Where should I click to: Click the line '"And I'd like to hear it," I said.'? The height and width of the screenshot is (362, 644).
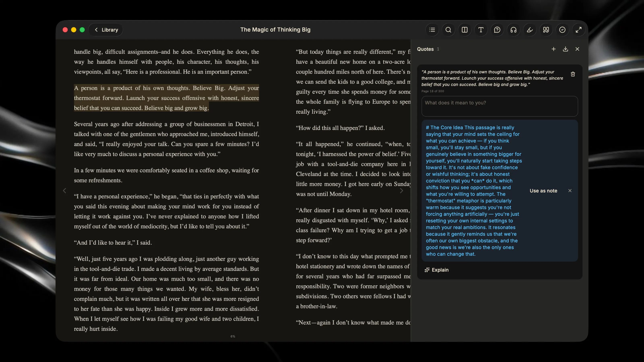coord(113,242)
